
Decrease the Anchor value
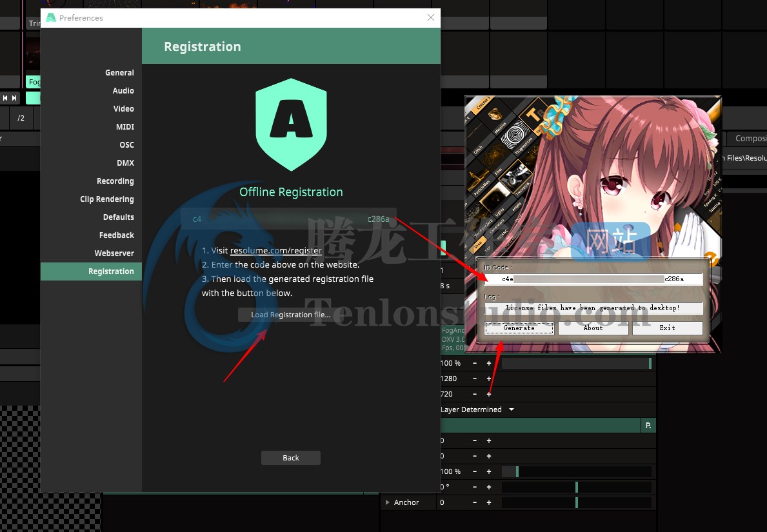(x=475, y=502)
